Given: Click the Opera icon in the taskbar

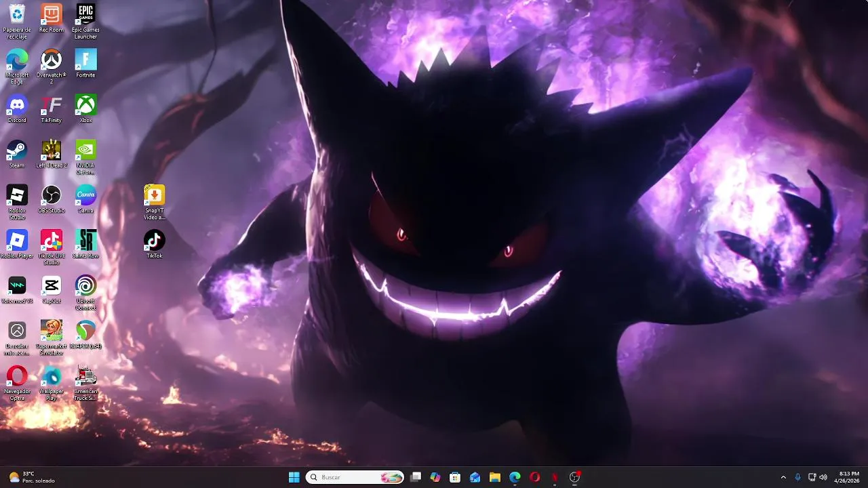Looking at the screenshot, I should [x=534, y=477].
